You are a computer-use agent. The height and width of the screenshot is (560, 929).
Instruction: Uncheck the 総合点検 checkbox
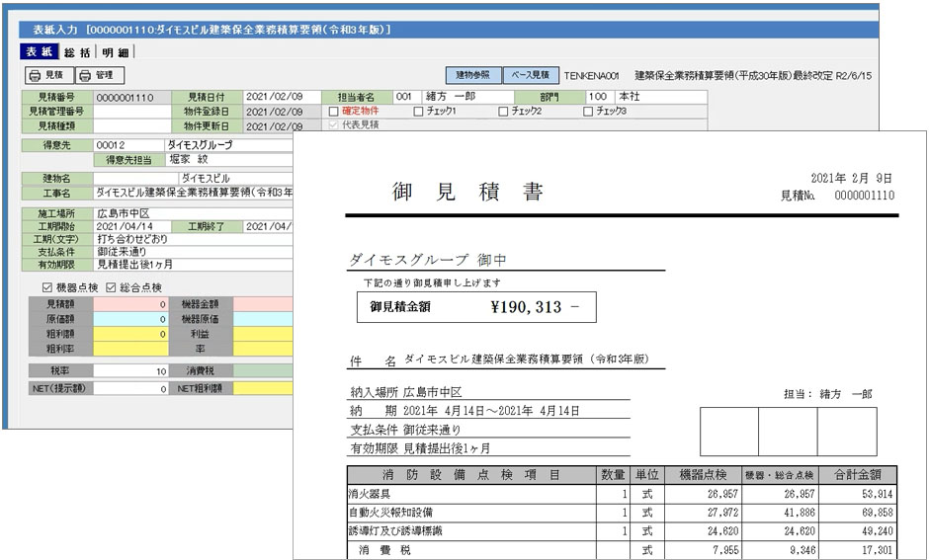pos(110,287)
